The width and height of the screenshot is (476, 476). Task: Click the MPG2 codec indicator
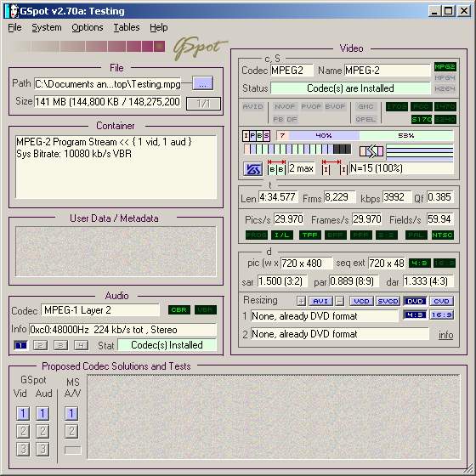tap(445, 66)
